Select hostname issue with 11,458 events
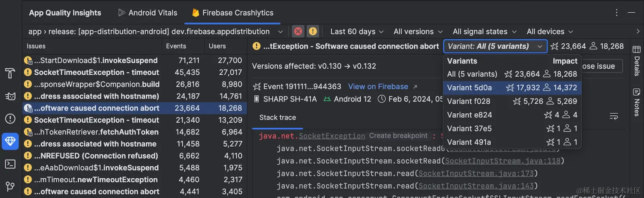This screenshot has height=198, width=644. tap(134, 144)
